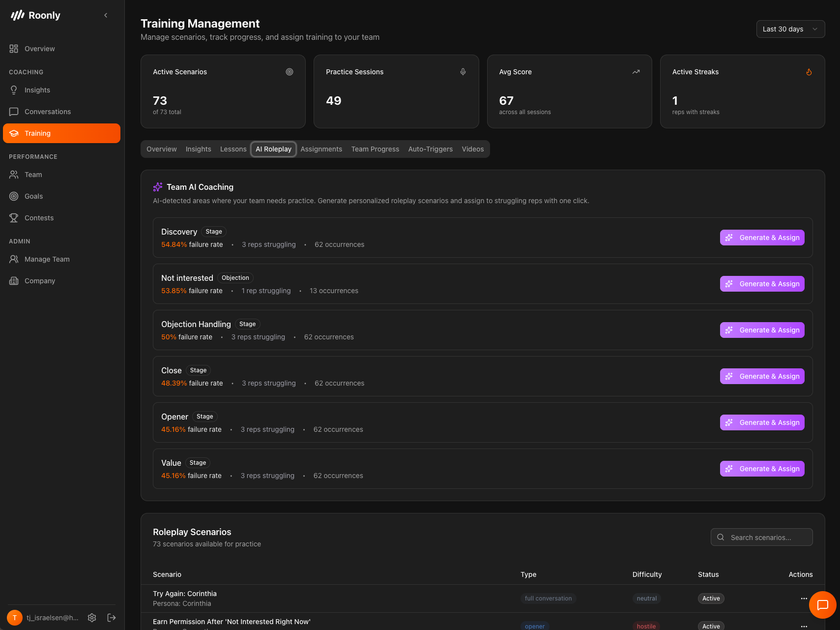The height and width of the screenshot is (630, 840).
Task: Open settings via the gear icon
Action: [x=92, y=618]
